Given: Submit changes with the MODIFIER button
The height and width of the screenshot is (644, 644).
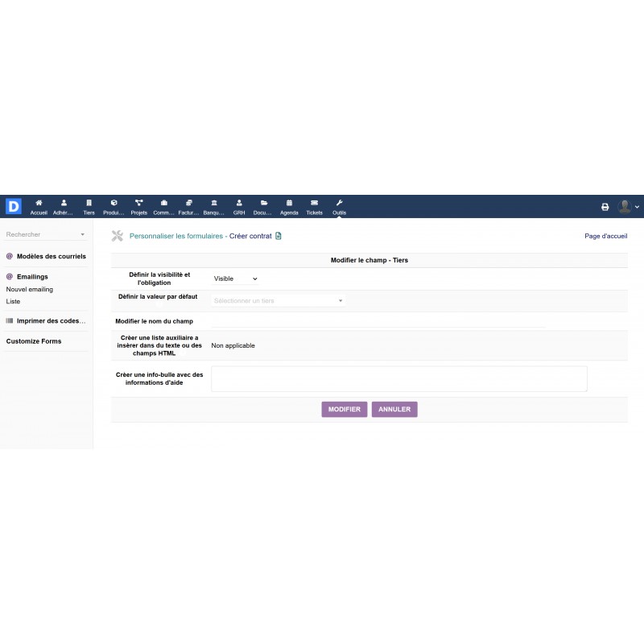Looking at the screenshot, I should point(344,409).
